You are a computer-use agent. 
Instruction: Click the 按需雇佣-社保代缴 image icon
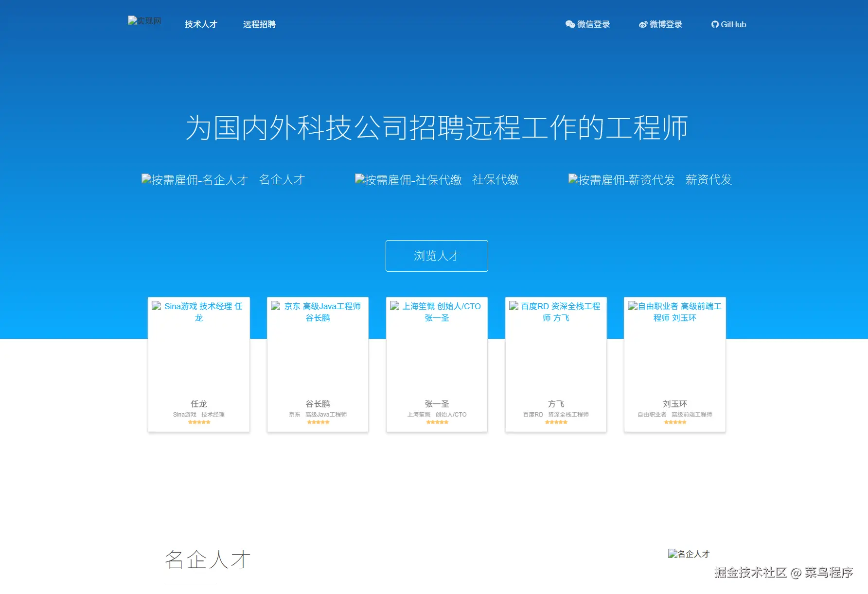coord(408,180)
